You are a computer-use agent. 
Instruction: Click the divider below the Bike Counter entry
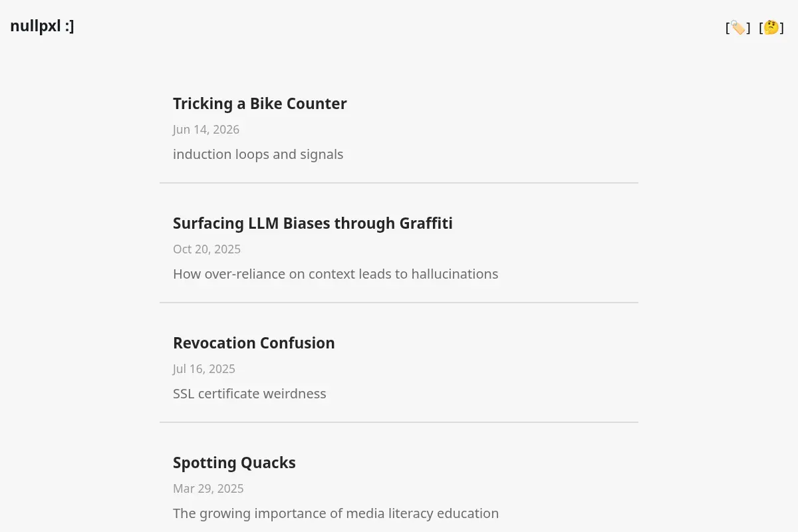[399, 183]
